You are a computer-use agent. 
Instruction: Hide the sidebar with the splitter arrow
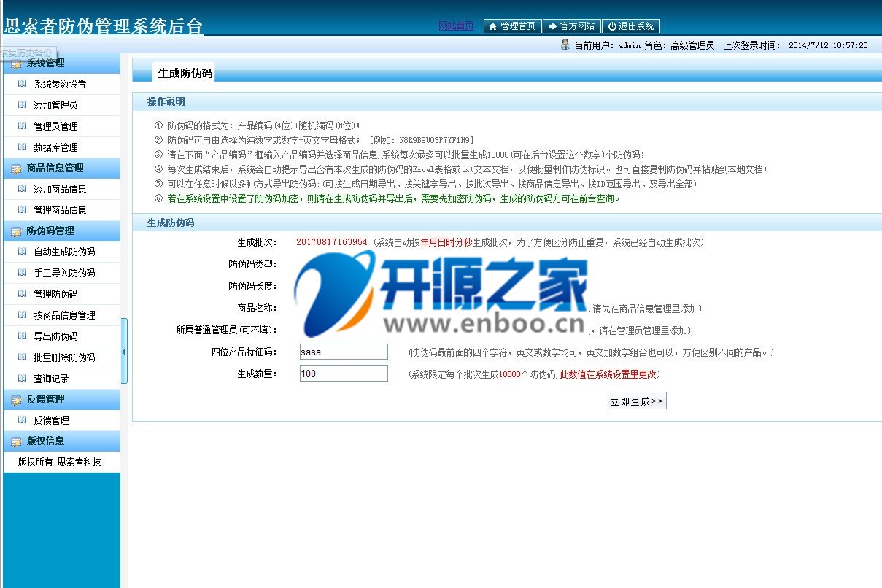124,351
